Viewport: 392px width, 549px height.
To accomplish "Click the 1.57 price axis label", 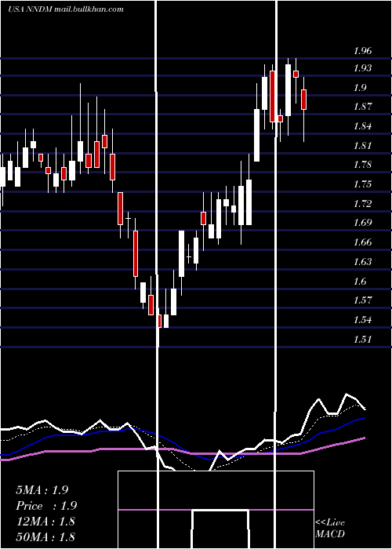I will coord(362,300).
